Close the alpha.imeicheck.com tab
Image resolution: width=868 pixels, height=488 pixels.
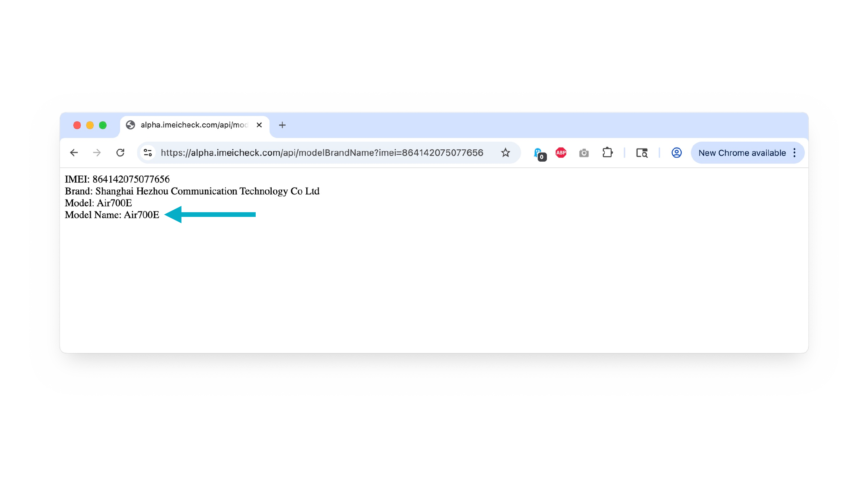259,125
